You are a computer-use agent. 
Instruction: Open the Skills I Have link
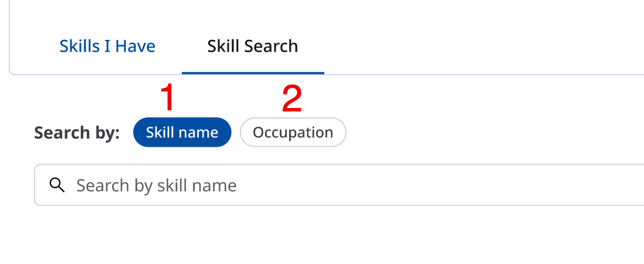107,46
